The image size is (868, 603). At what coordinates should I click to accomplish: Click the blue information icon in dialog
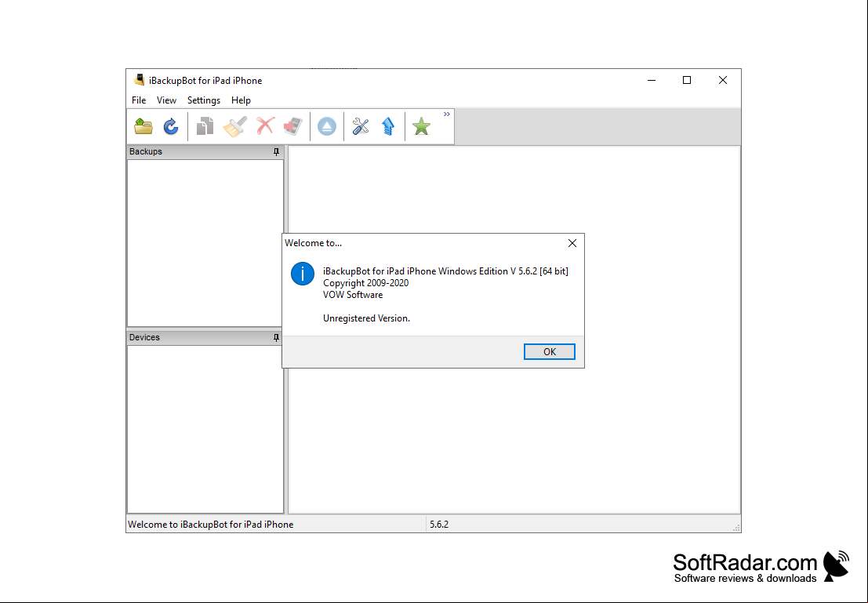(303, 274)
